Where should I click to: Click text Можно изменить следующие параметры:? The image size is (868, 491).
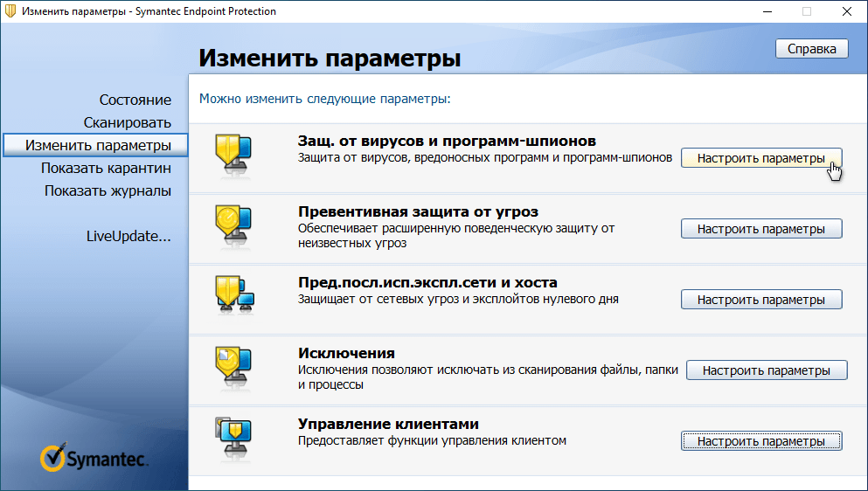point(325,99)
